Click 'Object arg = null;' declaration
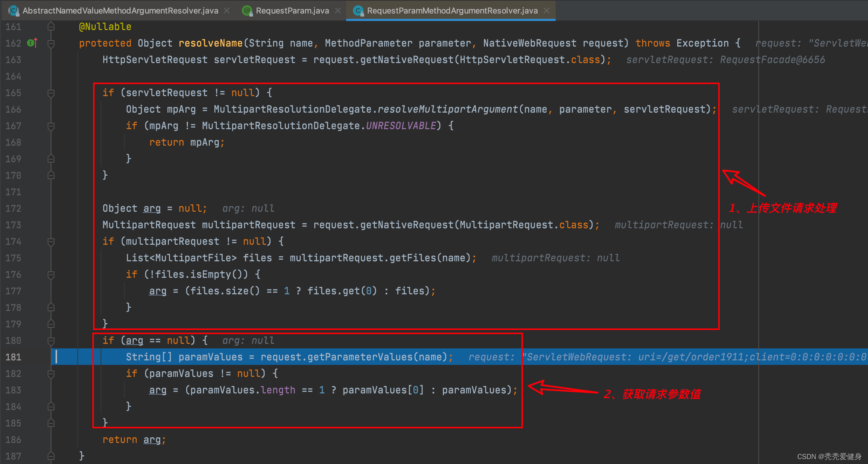The width and height of the screenshot is (868, 464). [155, 208]
